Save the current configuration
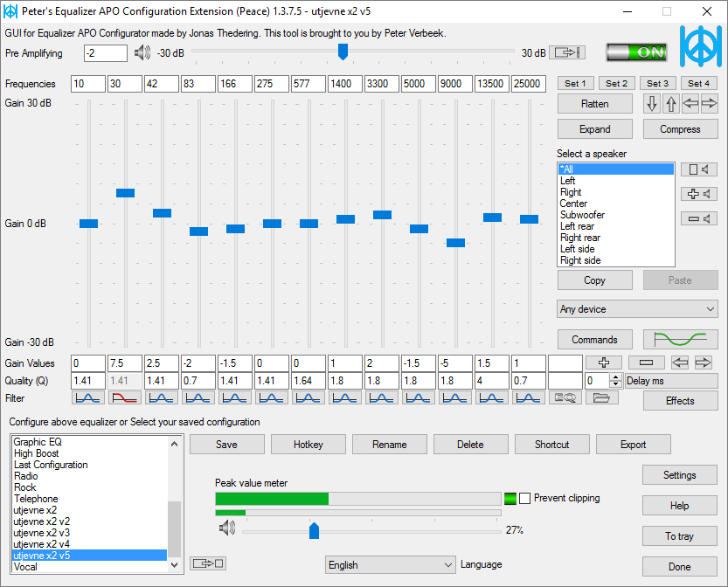 (x=227, y=445)
